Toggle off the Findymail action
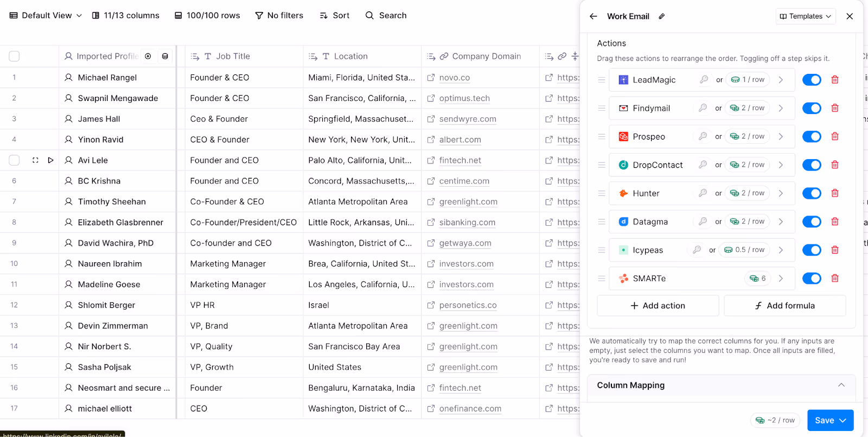868x437 pixels. tap(812, 108)
